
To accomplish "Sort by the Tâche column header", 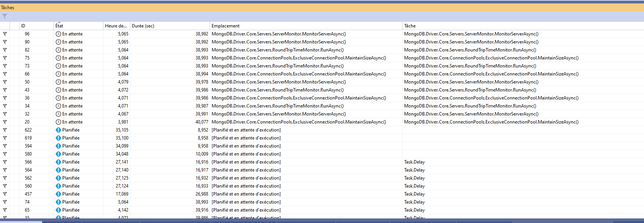I will click(523, 26).
